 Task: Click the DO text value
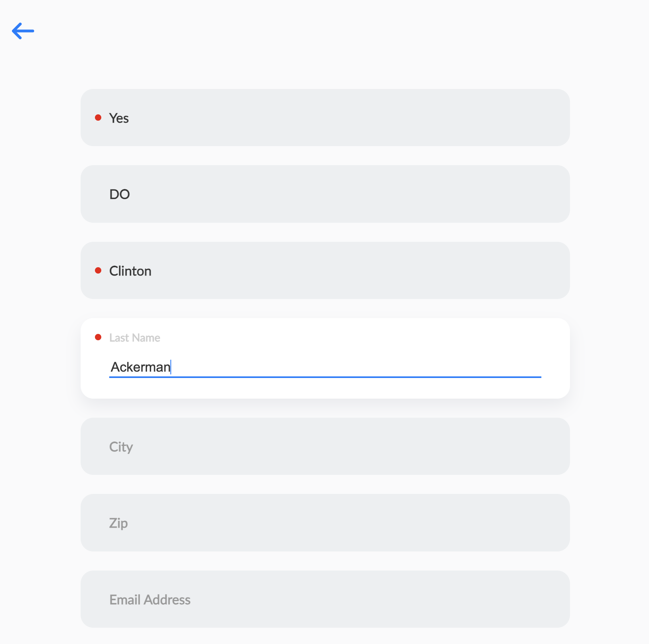click(120, 195)
